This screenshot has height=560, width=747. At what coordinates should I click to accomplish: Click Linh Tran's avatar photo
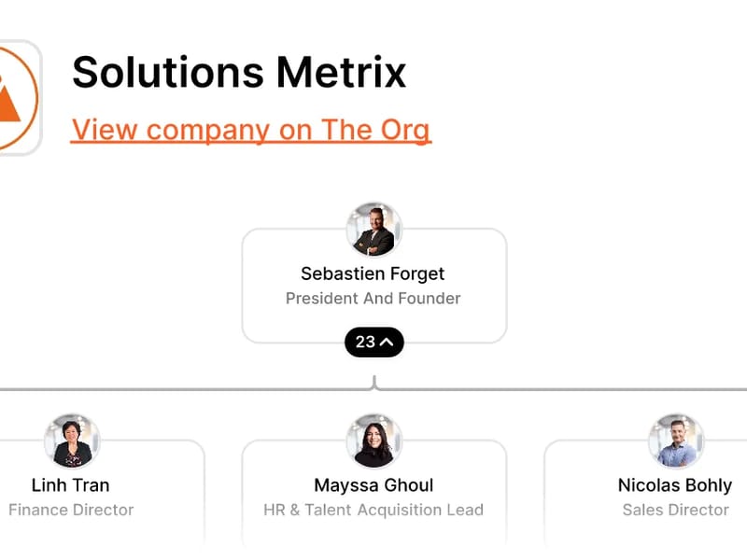[x=72, y=441]
